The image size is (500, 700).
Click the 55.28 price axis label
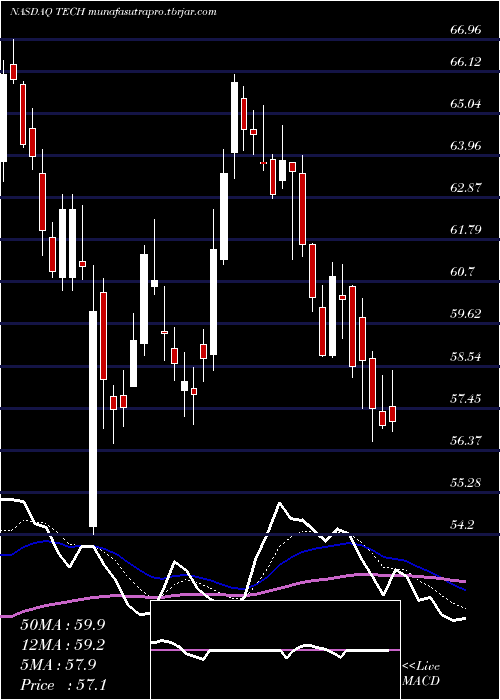(466, 483)
